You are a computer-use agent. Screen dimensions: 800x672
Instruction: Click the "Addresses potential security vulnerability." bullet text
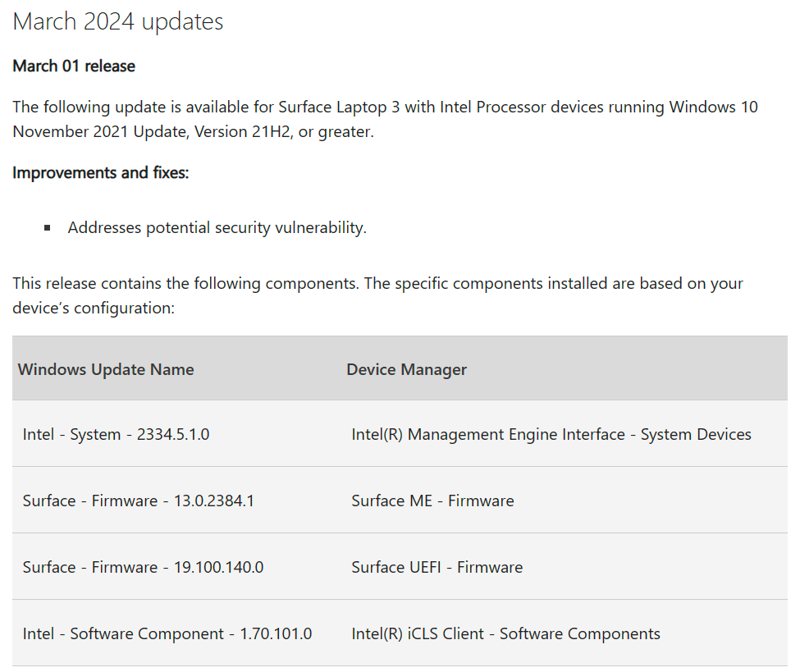[x=217, y=228]
